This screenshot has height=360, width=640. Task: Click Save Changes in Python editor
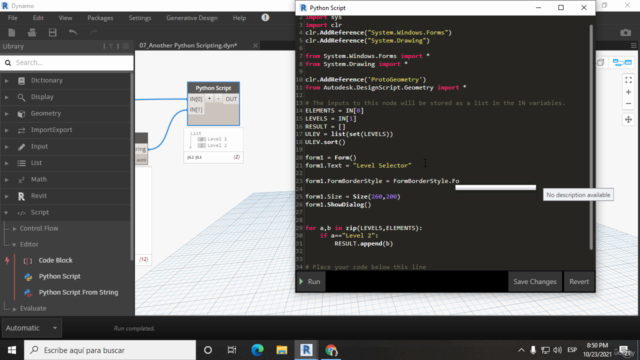(x=535, y=282)
